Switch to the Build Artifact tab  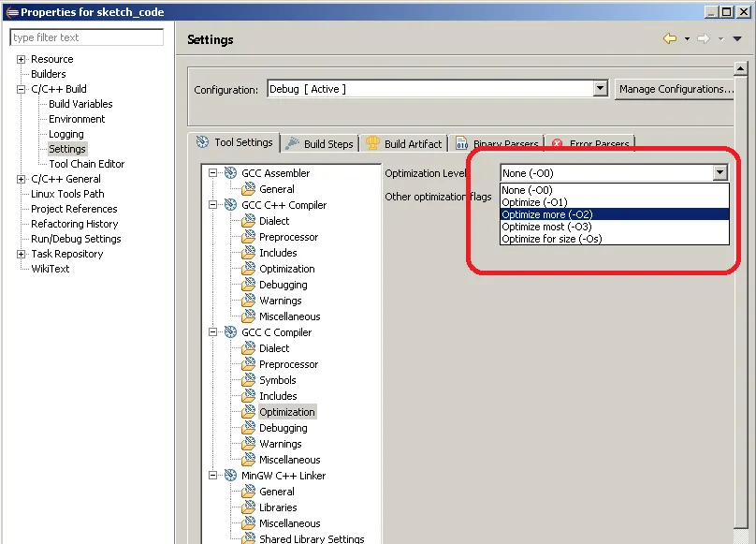(403, 143)
